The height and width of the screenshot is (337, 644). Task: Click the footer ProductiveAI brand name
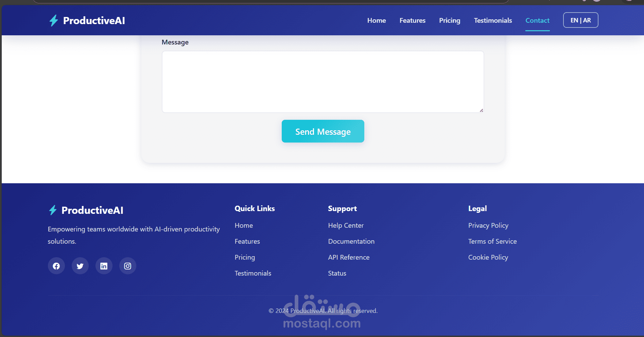(92, 210)
